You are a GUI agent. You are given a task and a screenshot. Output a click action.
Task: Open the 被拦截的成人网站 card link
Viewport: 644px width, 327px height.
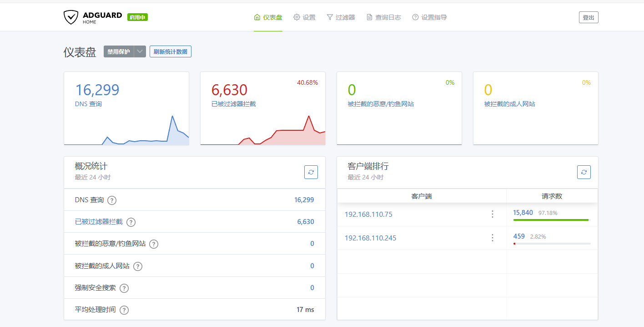pos(509,104)
